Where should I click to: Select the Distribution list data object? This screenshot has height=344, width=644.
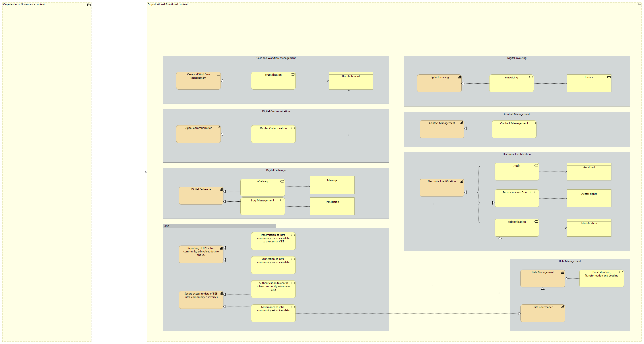(351, 81)
